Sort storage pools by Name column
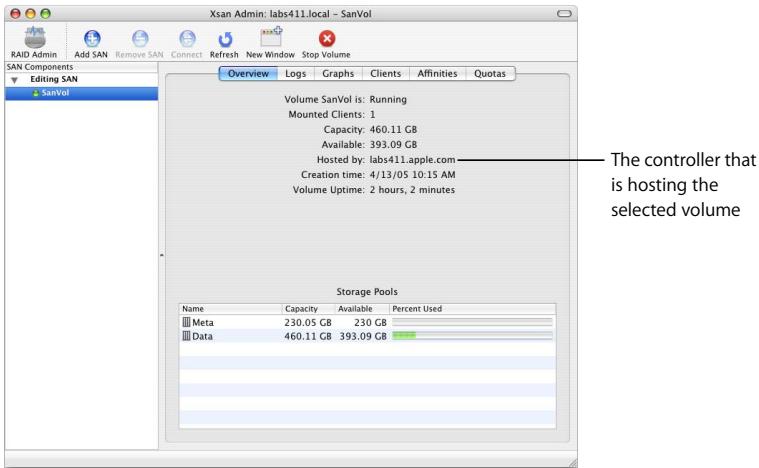This screenshot has width=759, height=468. pos(230,309)
